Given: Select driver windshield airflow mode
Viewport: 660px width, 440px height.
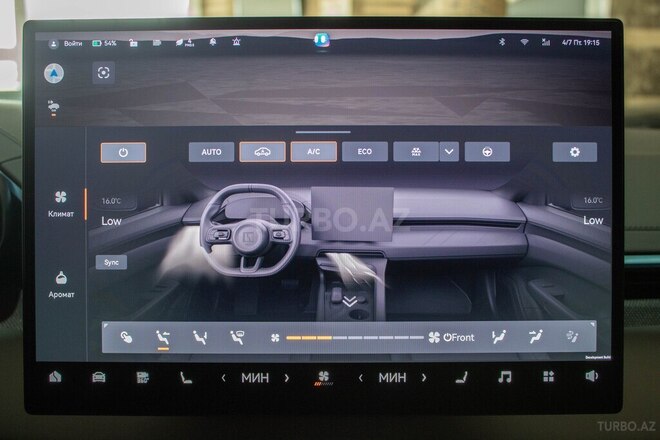Looking at the screenshot, I should (x=237, y=337).
